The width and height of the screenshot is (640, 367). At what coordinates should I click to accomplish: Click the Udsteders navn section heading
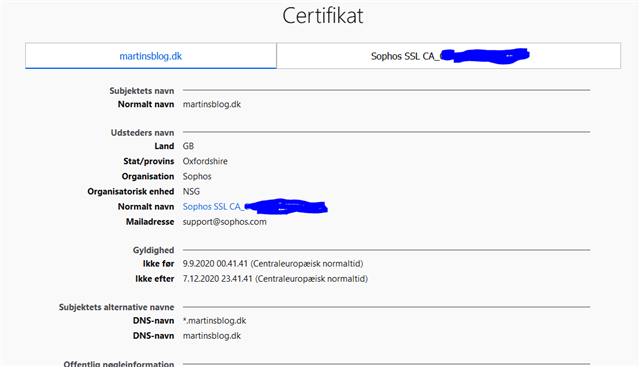coord(142,133)
